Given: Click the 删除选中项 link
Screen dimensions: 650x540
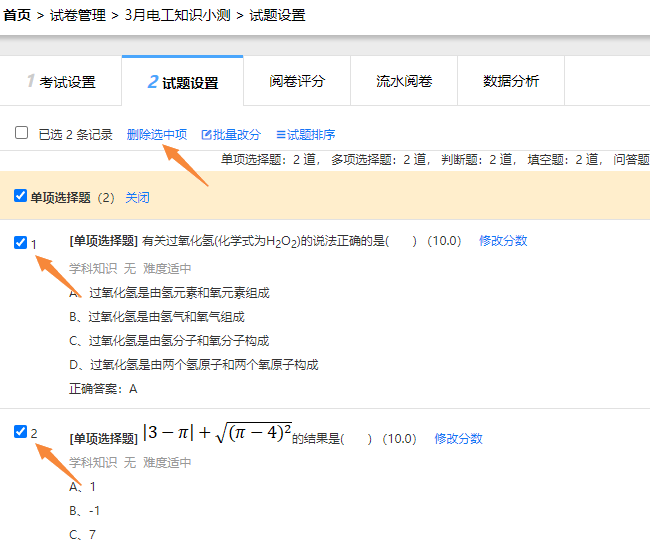Looking at the screenshot, I should point(157,135).
